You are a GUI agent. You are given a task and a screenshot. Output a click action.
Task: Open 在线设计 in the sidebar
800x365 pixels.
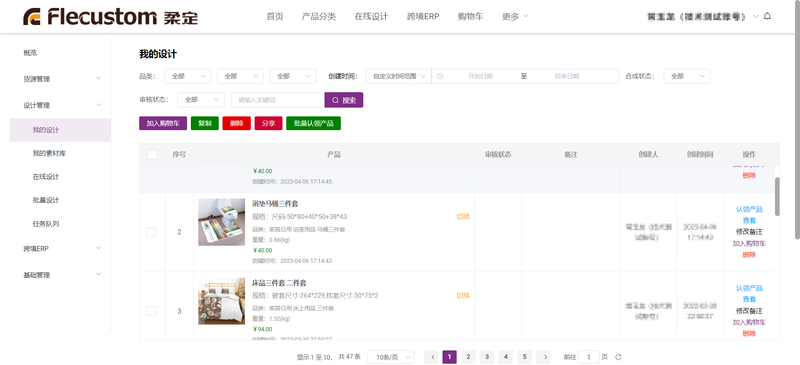pyautogui.click(x=45, y=177)
